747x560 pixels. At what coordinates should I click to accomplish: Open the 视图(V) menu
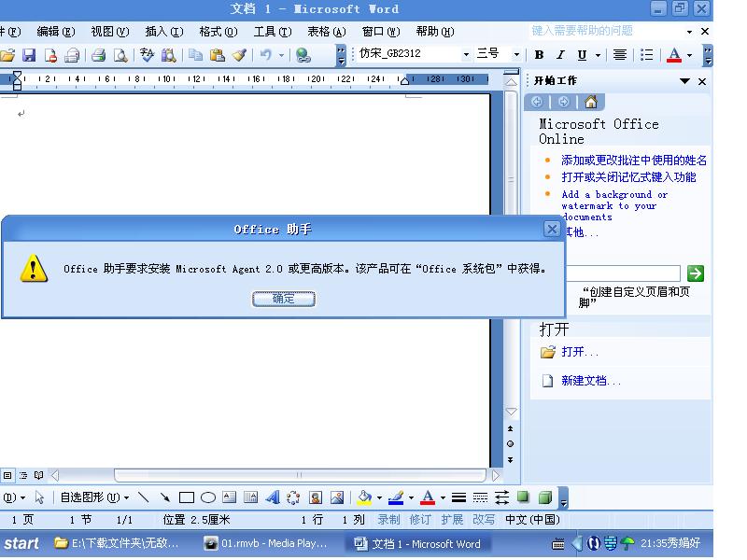pyautogui.click(x=110, y=32)
